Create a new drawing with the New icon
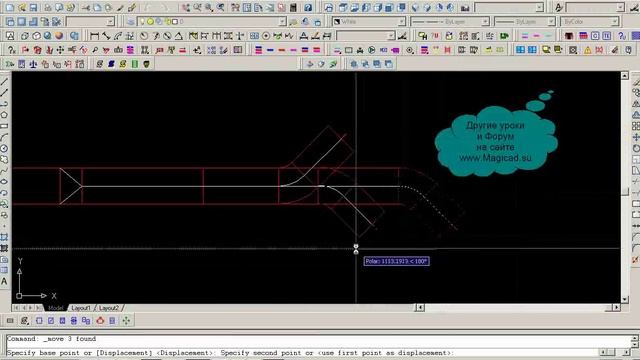The width and height of the screenshot is (640, 360). (10, 7)
